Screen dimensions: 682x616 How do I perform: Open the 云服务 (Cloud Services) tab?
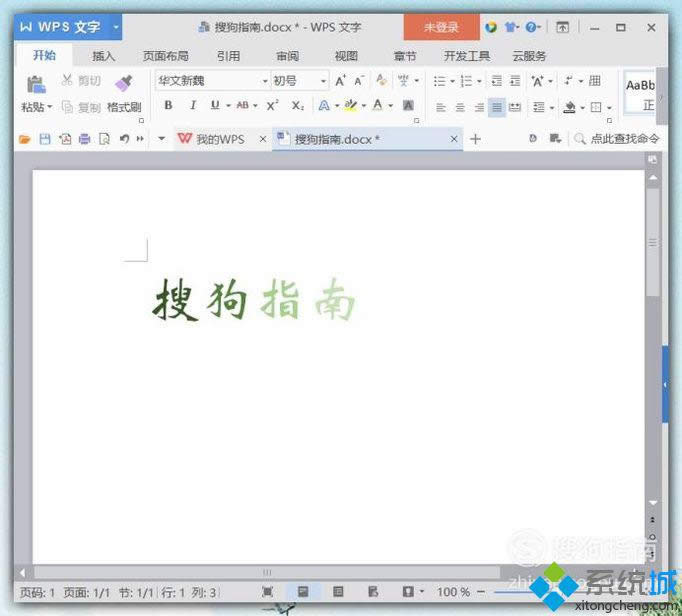tap(529, 56)
